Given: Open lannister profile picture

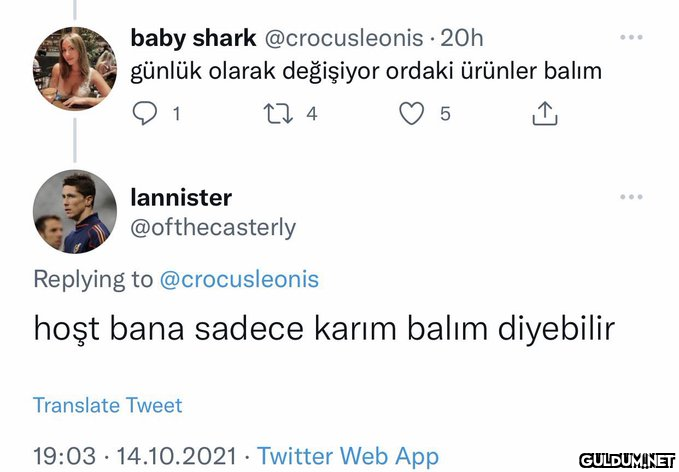Looking at the screenshot, I should click(x=75, y=211).
